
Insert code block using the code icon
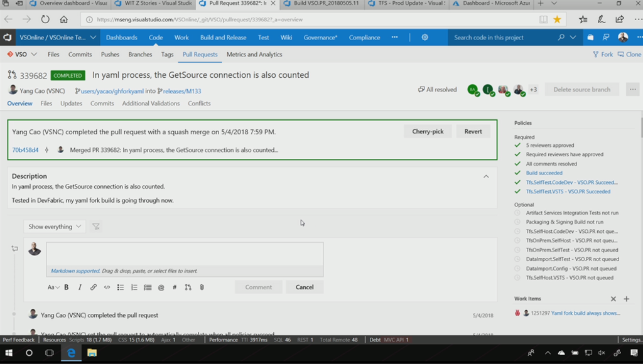point(107,287)
